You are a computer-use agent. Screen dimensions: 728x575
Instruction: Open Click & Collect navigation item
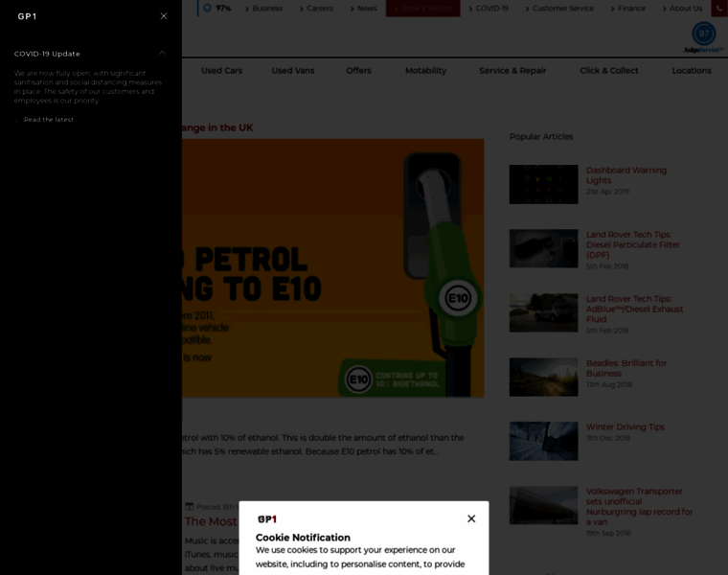tap(608, 71)
